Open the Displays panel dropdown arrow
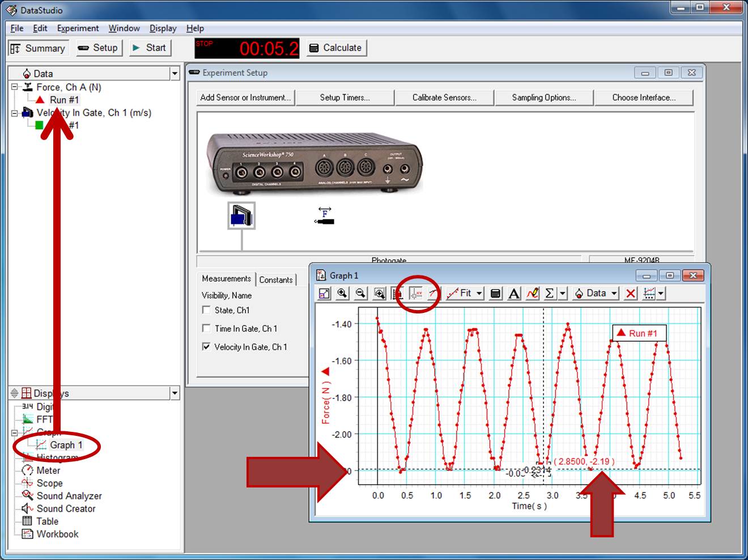748x560 pixels. click(175, 393)
